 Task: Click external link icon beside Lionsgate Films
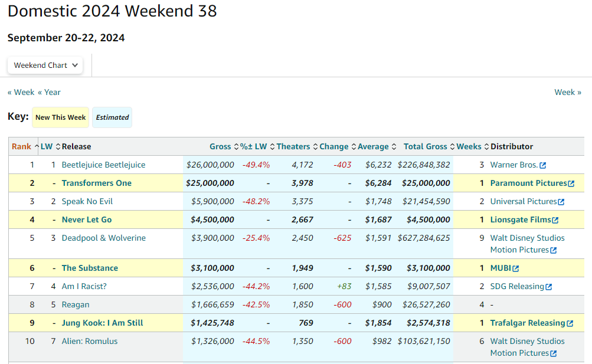click(x=555, y=220)
